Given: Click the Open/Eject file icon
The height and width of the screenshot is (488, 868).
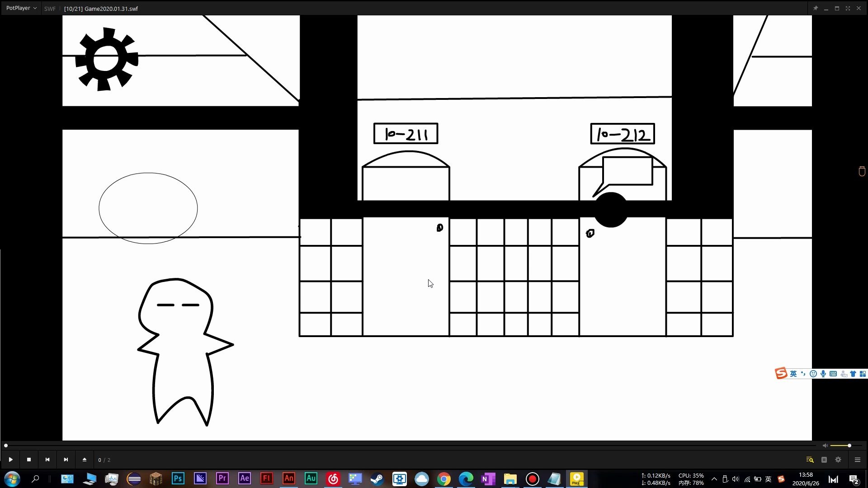Looking at the screenshot, I should pos(85,460).
